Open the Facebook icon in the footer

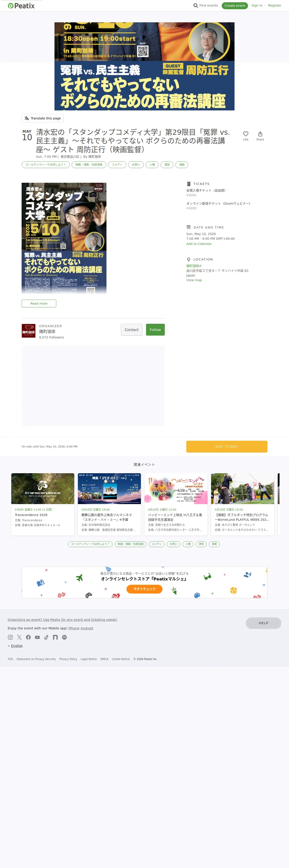28,637
